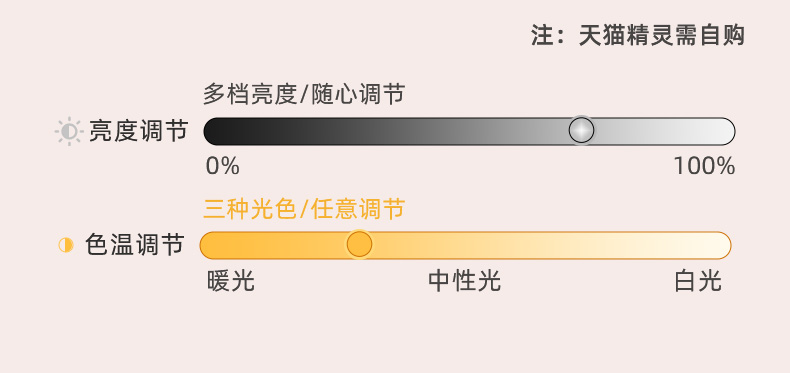Select the 100% brightness label

coord(704,166)
